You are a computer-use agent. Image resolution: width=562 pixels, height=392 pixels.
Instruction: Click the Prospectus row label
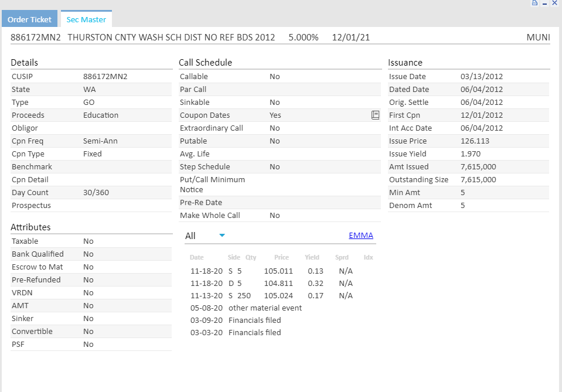(31, 205)
